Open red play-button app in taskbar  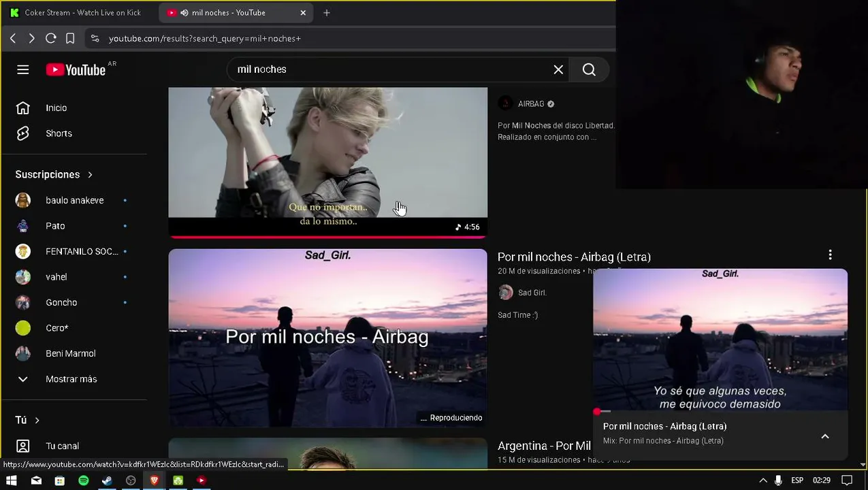click(x=202, y=480)
